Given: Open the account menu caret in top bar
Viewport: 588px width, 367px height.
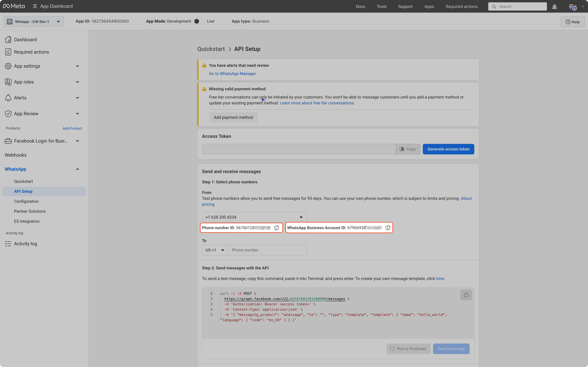Looking at the screenshot, I should [x=583, y=7].
